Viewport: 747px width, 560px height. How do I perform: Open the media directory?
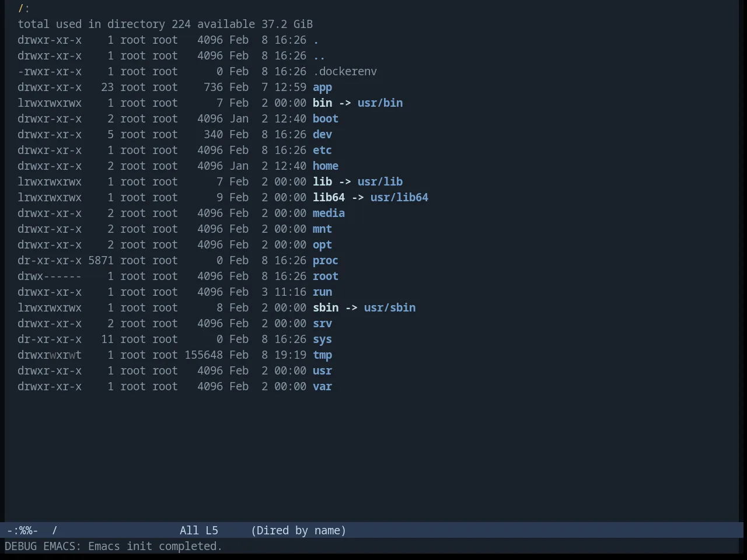329,213
